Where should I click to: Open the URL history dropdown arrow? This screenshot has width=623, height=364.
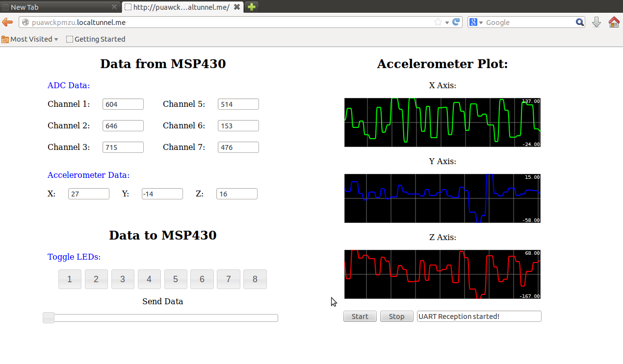[x=447, y=23]
